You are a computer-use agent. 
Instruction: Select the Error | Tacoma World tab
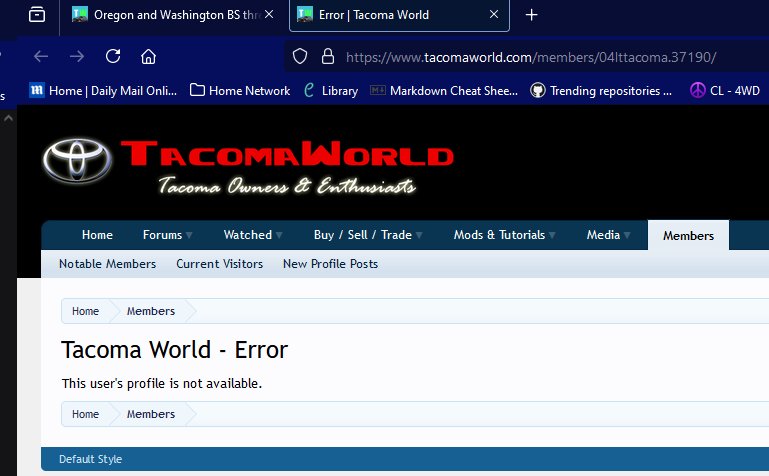coord(399,15)
